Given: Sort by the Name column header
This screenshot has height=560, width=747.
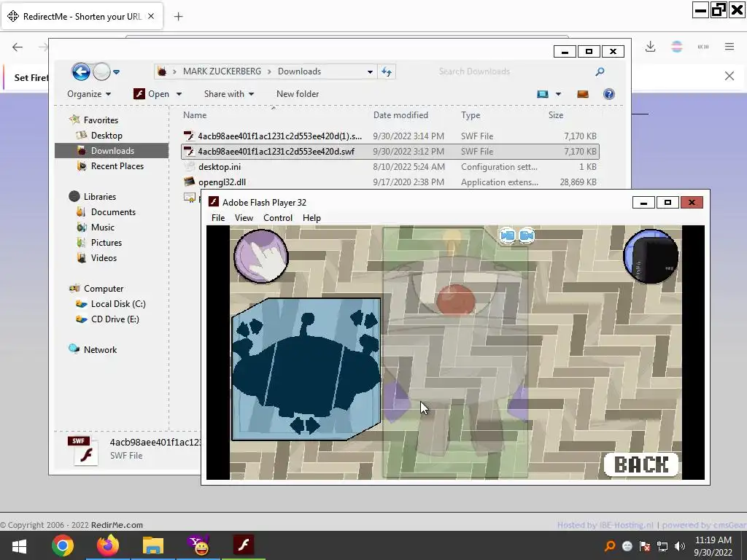Looking at the screenshot, I should 195,114.
